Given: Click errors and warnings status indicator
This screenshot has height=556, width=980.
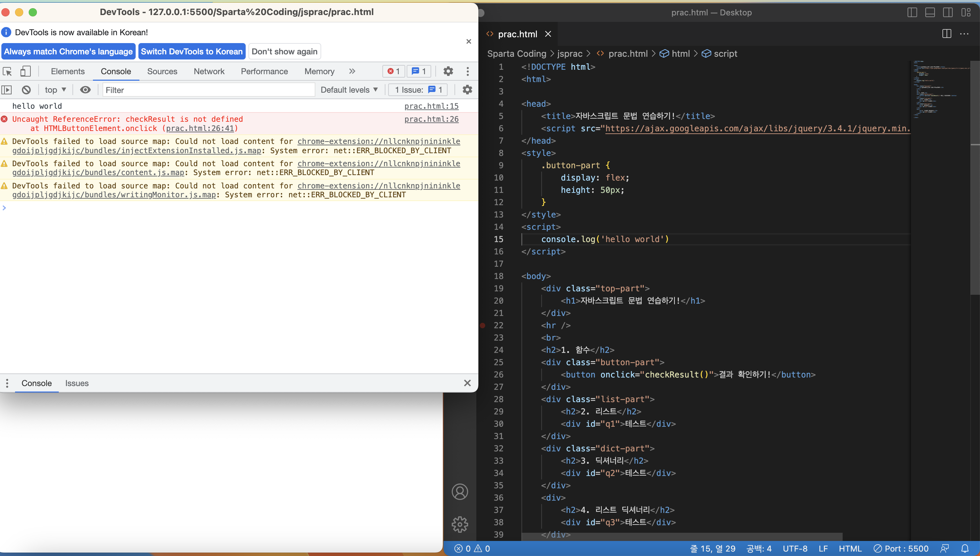Looking at the screenshot, I should [472, 549].
